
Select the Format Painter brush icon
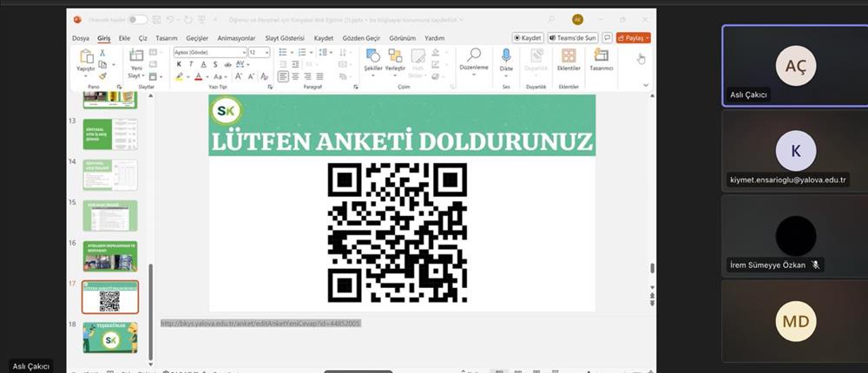click(x=102, y=75)
